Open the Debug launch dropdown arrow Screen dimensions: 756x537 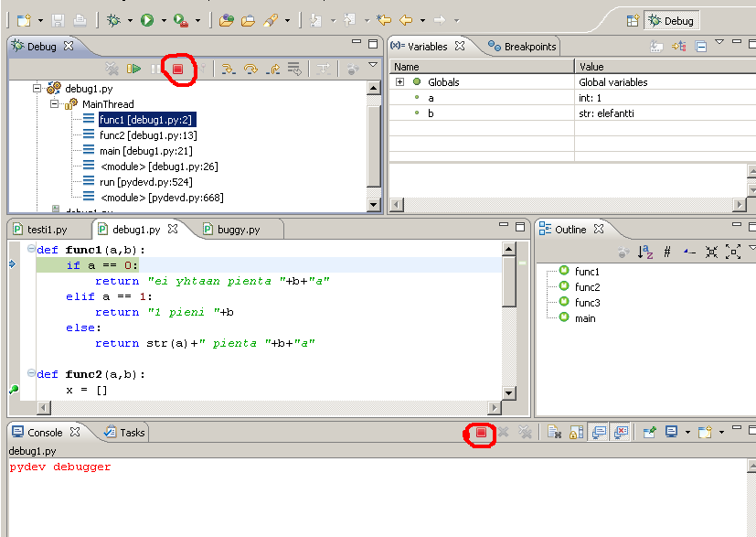coord(130,20)
